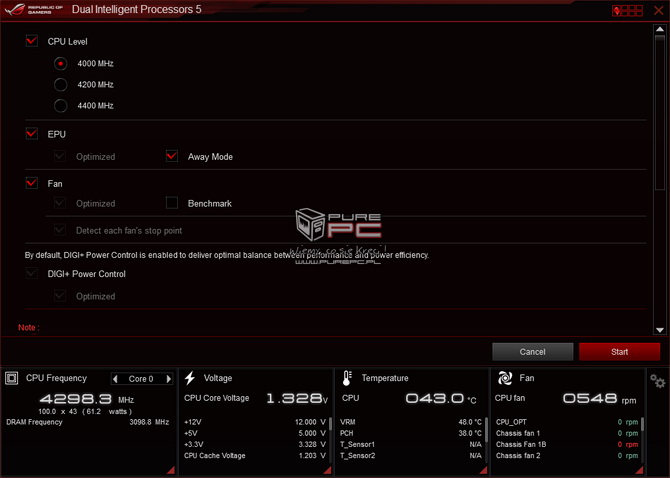Click the Fan list scrollbar
Screen dimensions: 670x478
642,424
